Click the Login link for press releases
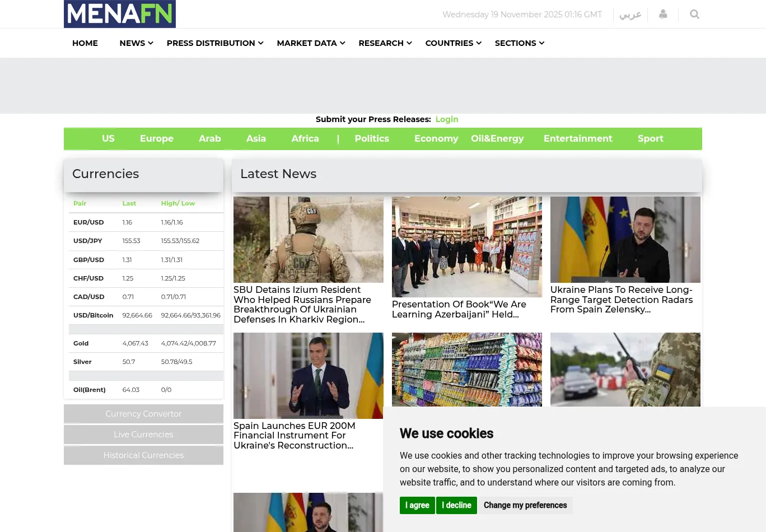The image size is (766, 532). [x=446, y=119]
